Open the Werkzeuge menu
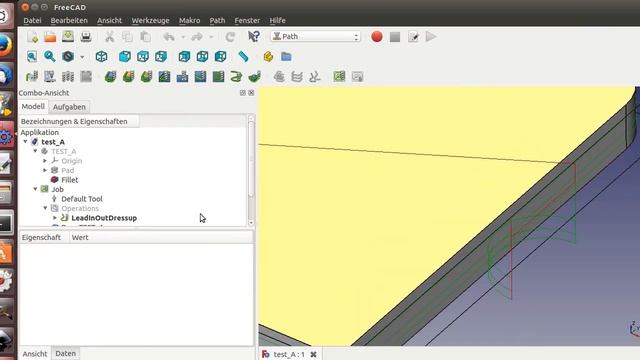This screenshot has width=640, height=360. tap(150, 20)
